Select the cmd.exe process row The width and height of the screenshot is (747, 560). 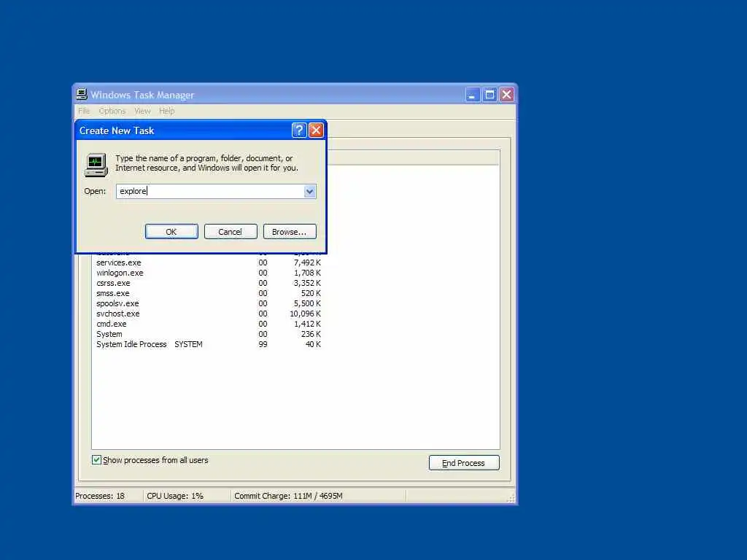[x=209, y=324]
